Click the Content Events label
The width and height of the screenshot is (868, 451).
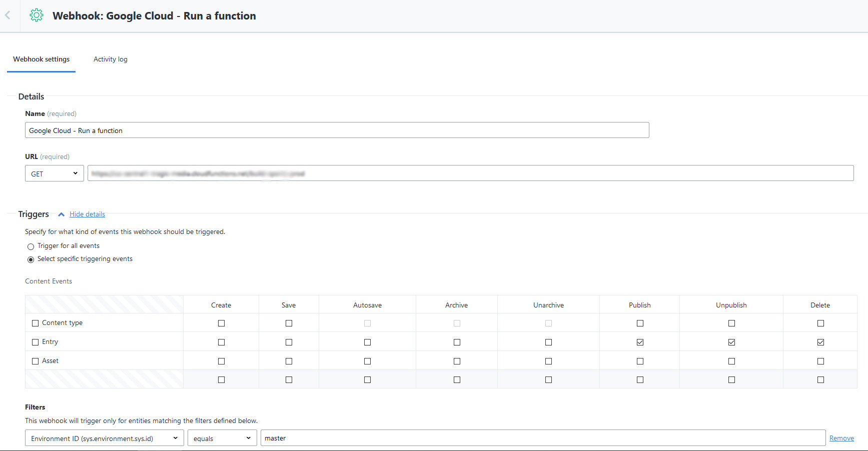click(49, 281)
